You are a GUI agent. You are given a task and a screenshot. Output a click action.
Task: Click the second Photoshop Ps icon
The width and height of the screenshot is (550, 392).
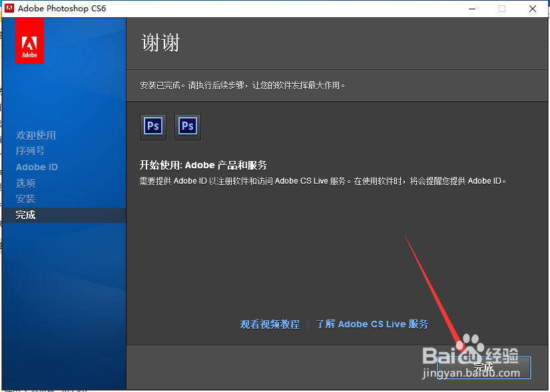pos(188,126)
